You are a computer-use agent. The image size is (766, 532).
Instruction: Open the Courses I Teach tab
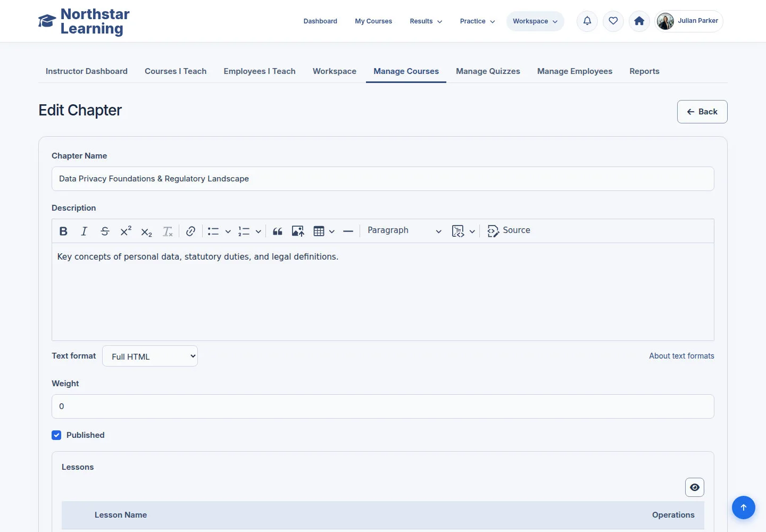pos(176,71)
